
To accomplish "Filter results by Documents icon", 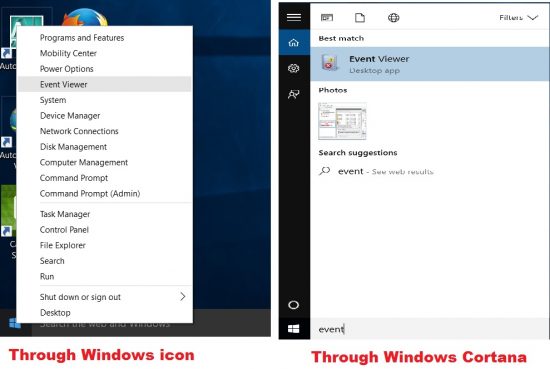I will [x=360, y=18].
